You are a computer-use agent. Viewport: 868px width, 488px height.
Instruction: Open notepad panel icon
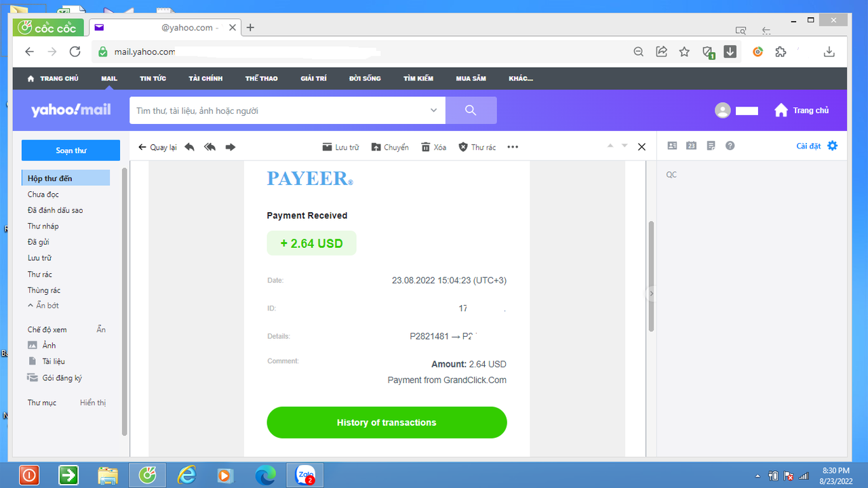[x=711, y=146]
